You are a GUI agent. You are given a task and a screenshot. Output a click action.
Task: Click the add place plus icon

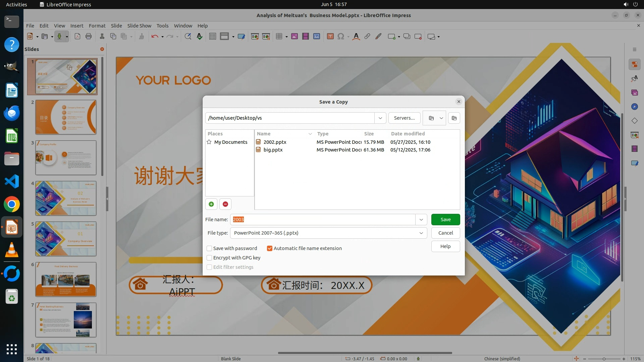coord(211,204)
